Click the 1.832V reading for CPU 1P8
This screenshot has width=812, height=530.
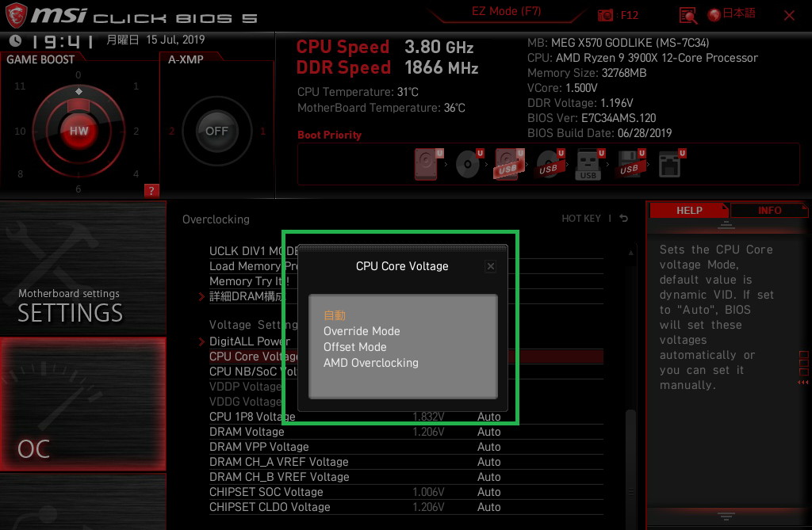[x=428, y=418]
